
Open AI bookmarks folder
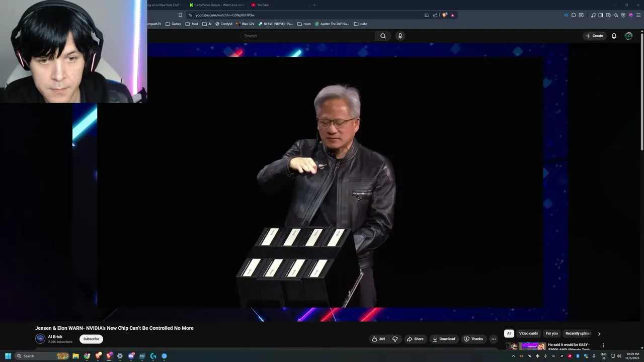[x=207, y=24]
